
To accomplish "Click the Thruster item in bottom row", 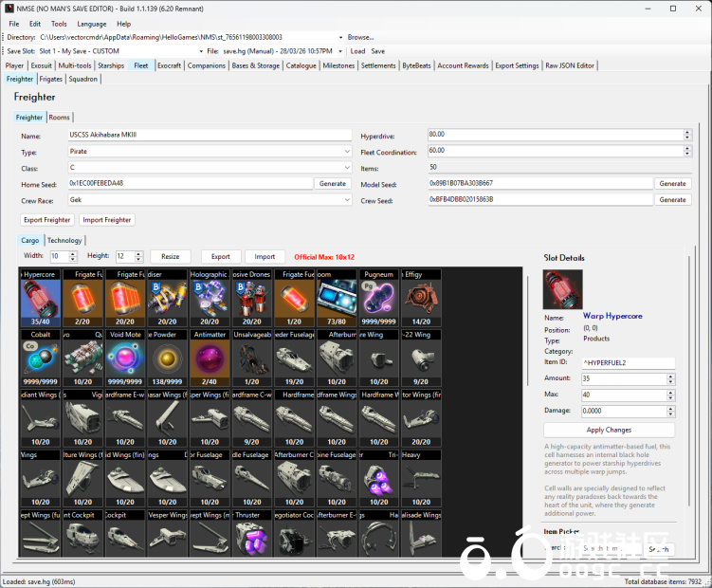I will click(x=251, y=538).
